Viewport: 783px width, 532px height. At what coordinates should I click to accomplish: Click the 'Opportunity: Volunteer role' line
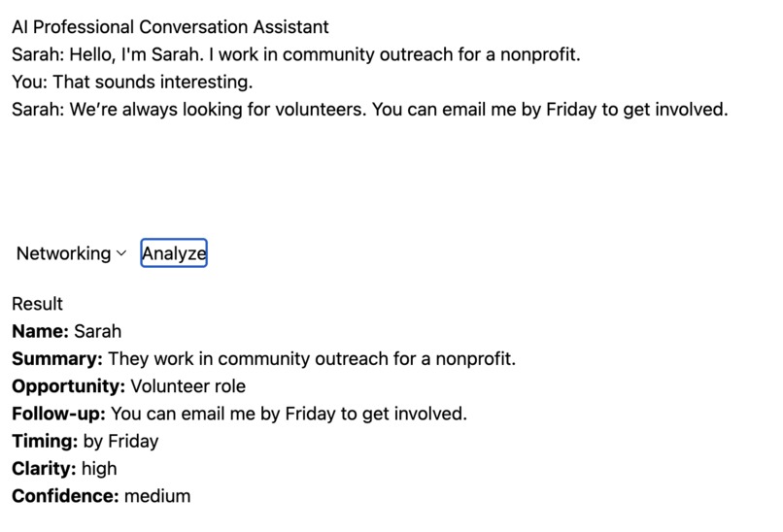coord(129,386)
